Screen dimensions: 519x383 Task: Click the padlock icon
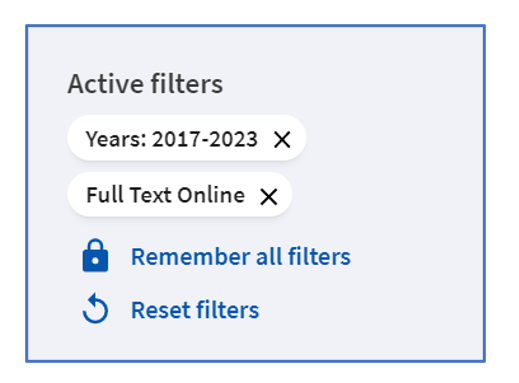pyautogui.click(x=95, y=256)
